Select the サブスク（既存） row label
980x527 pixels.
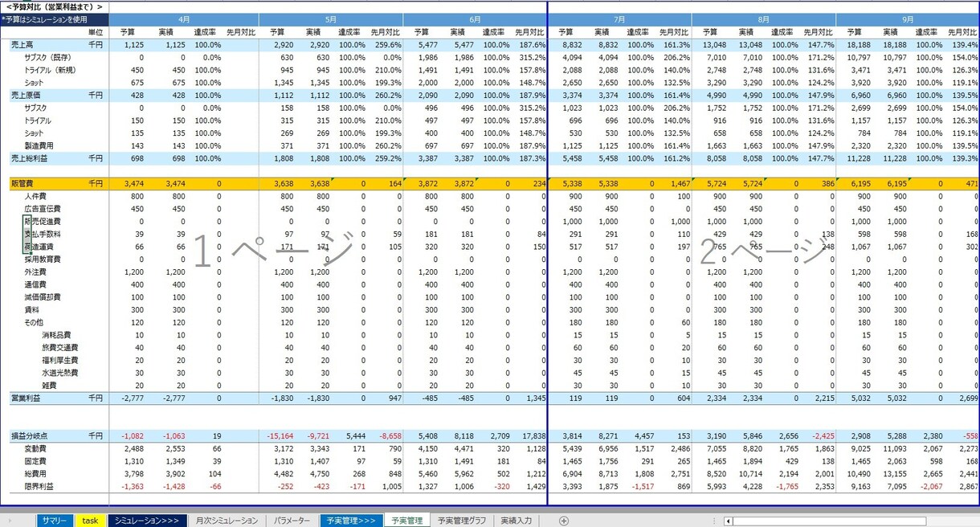(47, 58)
